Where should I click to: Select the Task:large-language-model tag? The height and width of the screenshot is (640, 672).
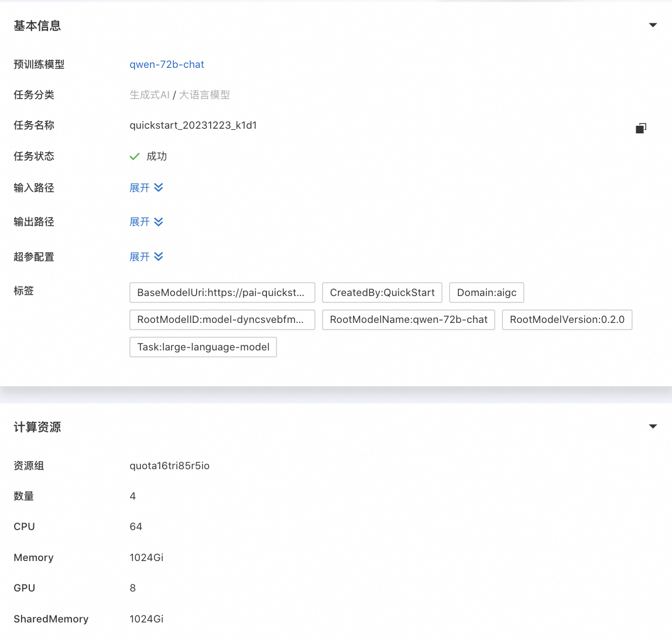coord(203,347)
